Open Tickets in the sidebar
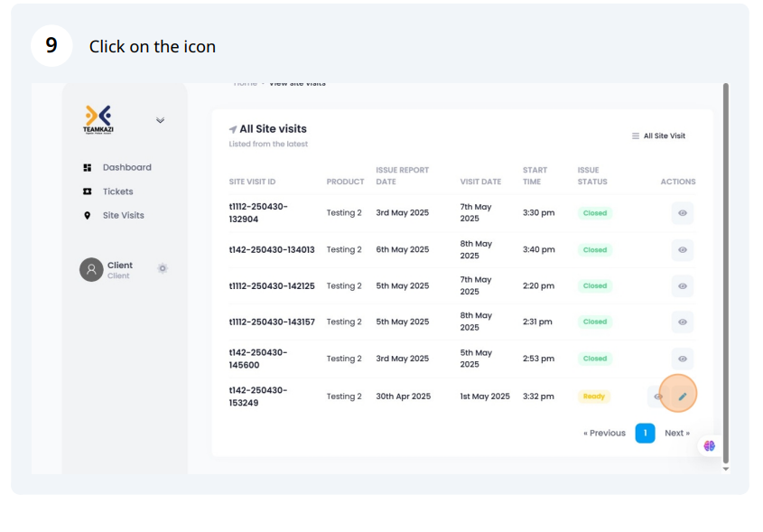 point(117,191)
